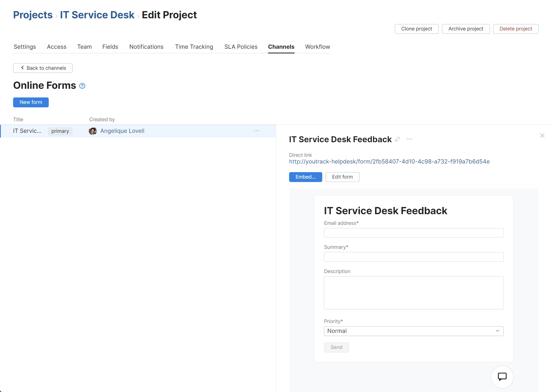Click Angelique Lovell's avatar
Viewport: 552px width, 392px height.
[x=93, y=131]
